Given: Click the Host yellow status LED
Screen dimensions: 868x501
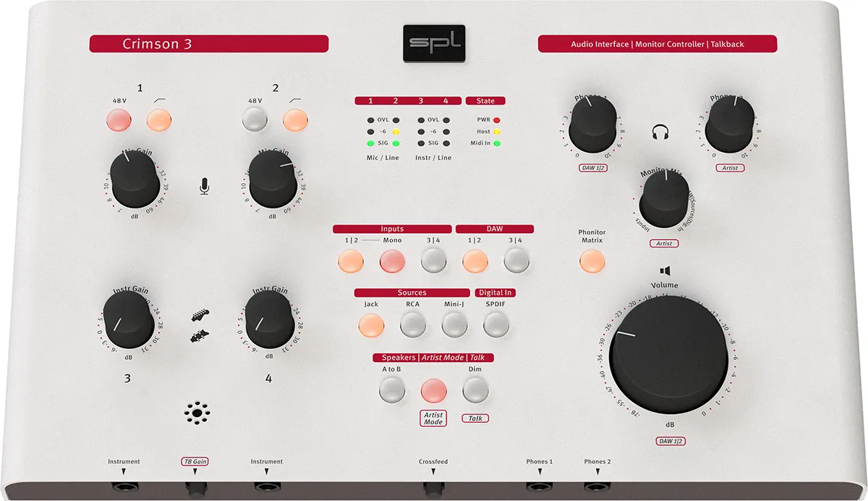Looking at the screenshot, I should (x=497, y=132).
